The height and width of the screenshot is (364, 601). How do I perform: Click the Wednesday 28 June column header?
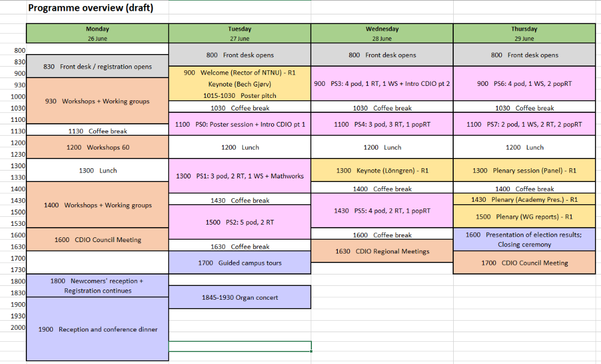pos(382,33)
